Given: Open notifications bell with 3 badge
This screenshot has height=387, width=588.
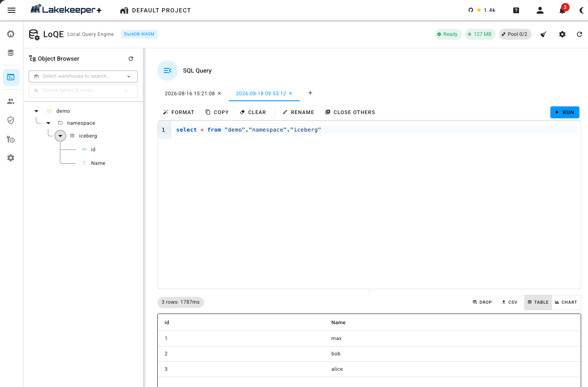Looking at the screenshot, I should [x=562, y=10].
